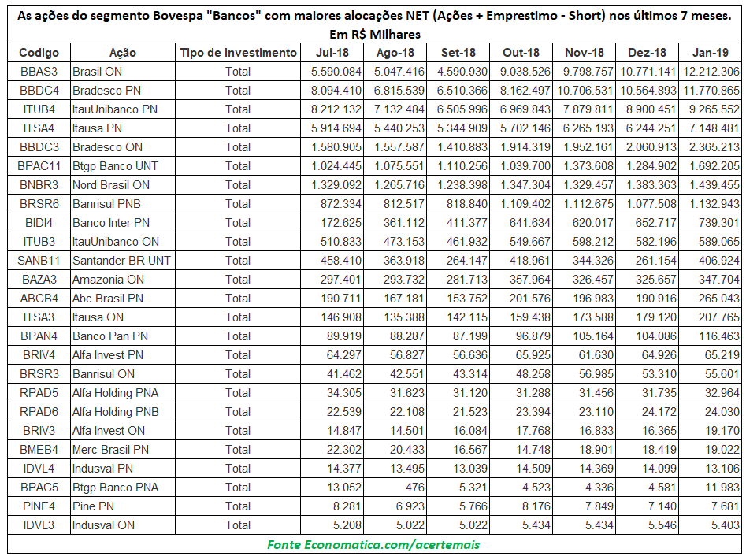Select value 476 in Btgp Banco PNA row
The image size is (746, 560).
[395, 488]
